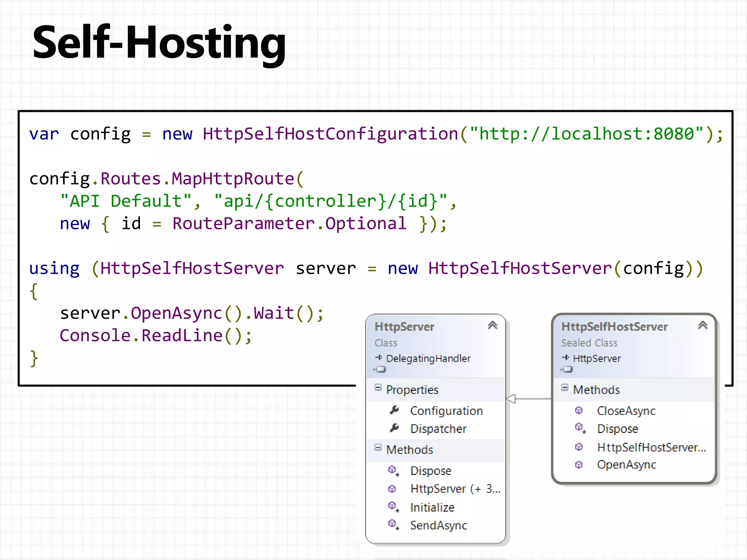Collapse the HttpServer class box chevron
Image resolution: width=747 pixels, height=560 pixels.
(x=492, y=325)
